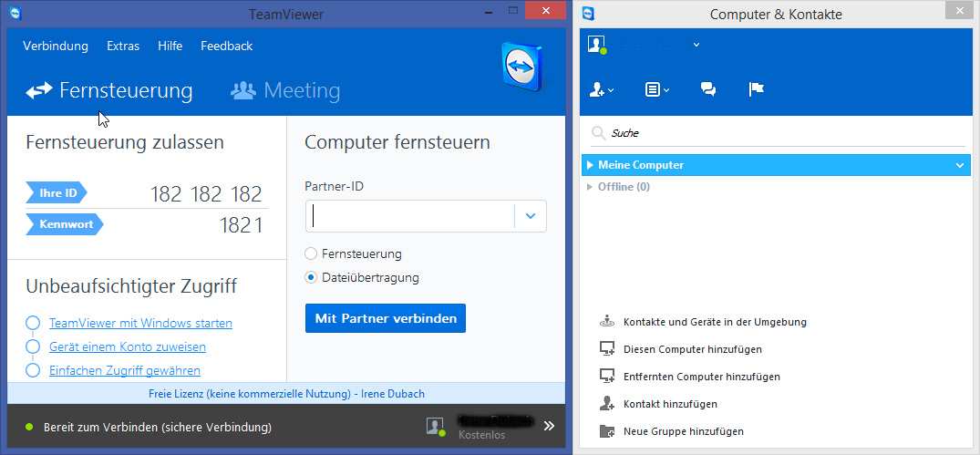Click the Ihre ID label badge
The height and width of the screenshot is (455, 980).
coord(57,193)
